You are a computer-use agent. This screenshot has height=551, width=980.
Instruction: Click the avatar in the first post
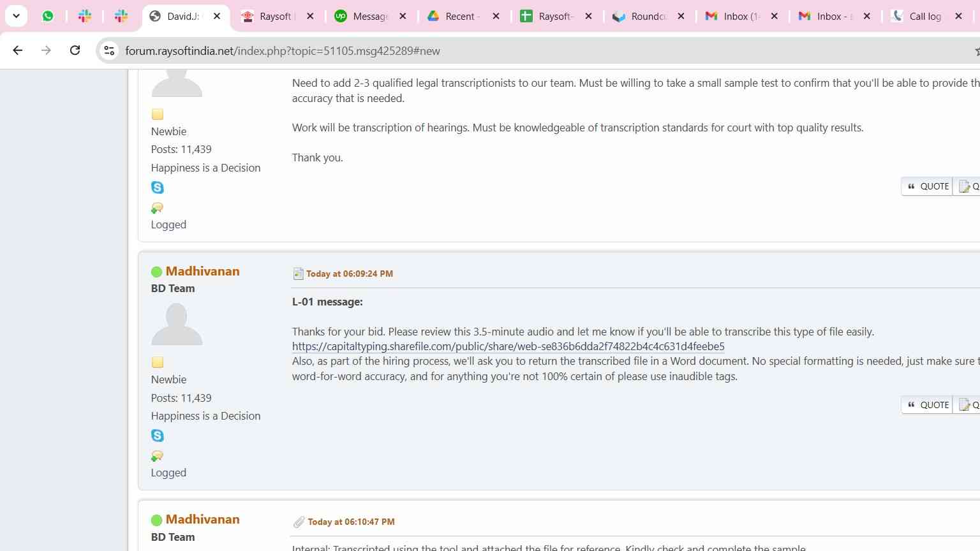click(x=177, y=84)
